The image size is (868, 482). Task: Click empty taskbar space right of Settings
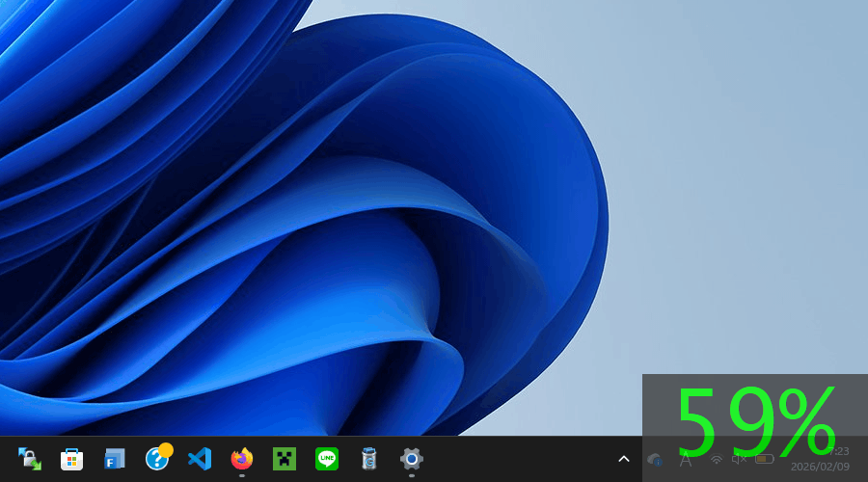[x=521, y=459]
